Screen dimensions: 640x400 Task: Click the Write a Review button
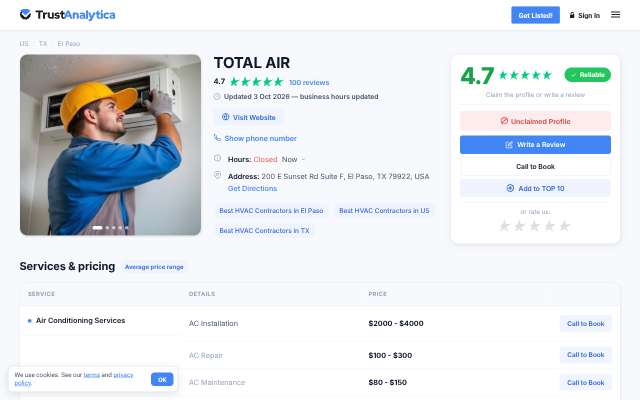[x=535, y=145]
